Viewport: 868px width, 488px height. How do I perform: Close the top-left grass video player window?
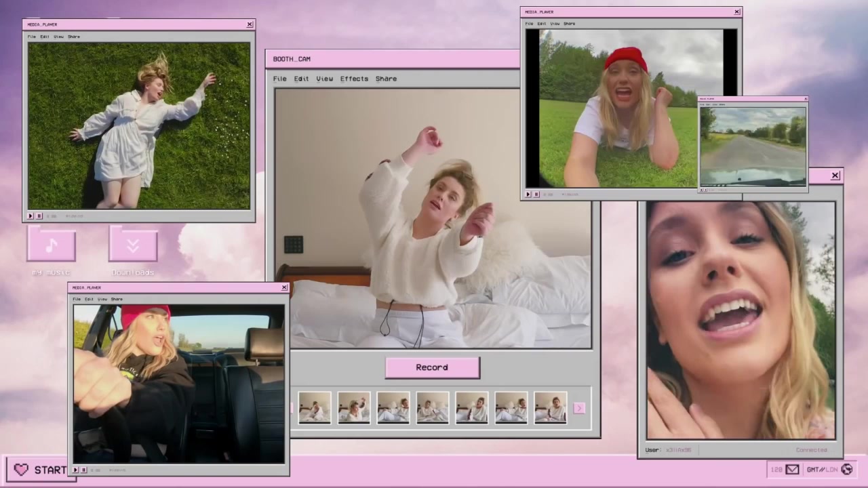[x=250, y=24]
